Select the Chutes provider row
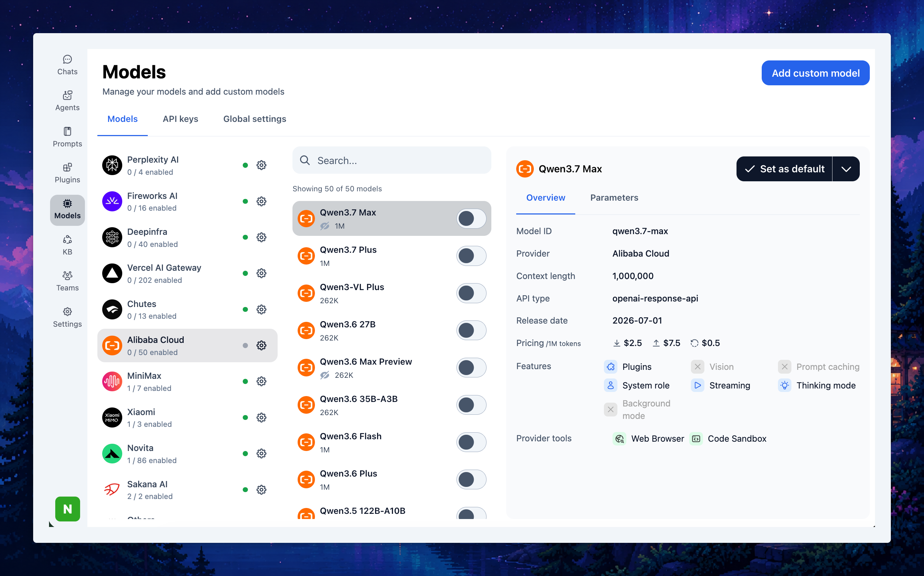Image resolution: width=924 pixels, height=576 pixels. pos(187,309)
